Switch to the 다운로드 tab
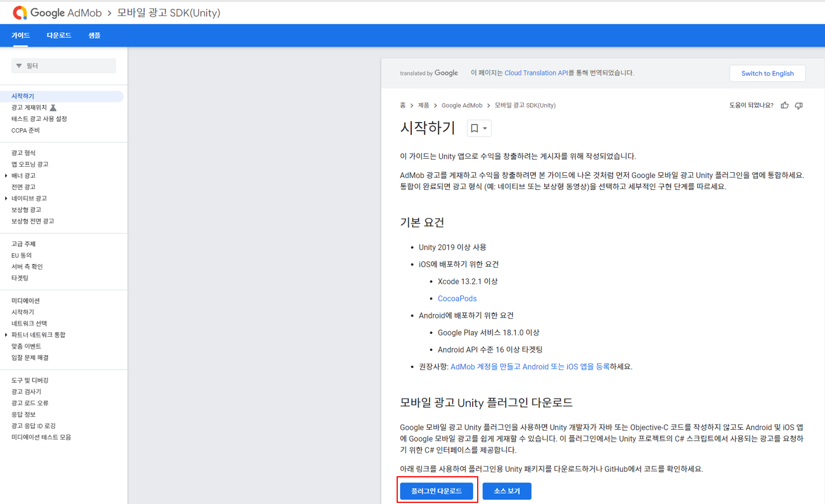 tap(59, 35)
